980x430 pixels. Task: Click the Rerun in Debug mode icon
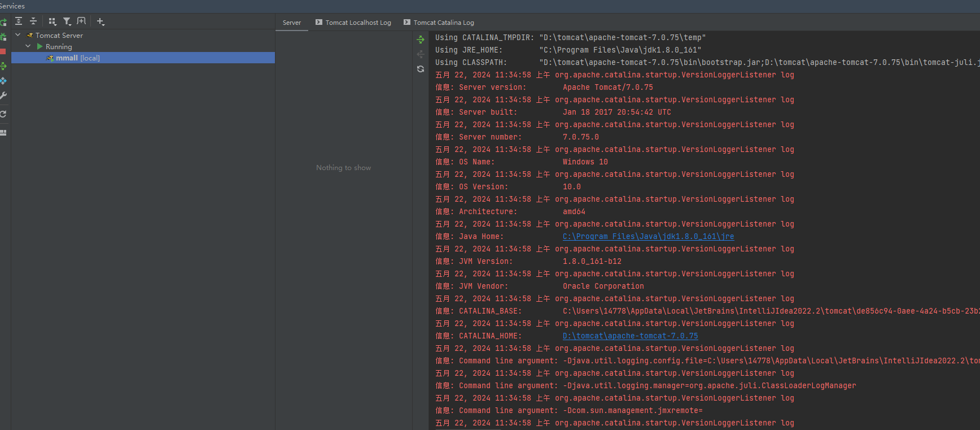[x=3, y=37]
